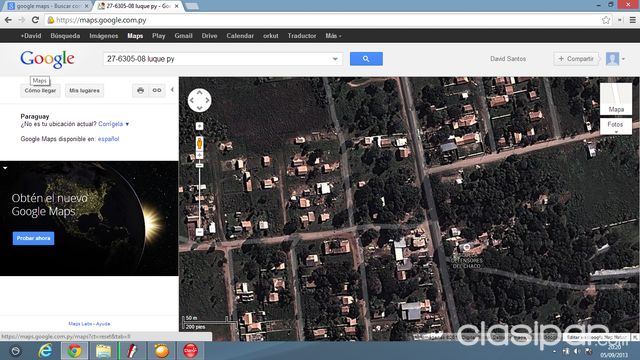
Task: Click the Mis lugares button
Action: pyautogui.click(x=84, y=91)
